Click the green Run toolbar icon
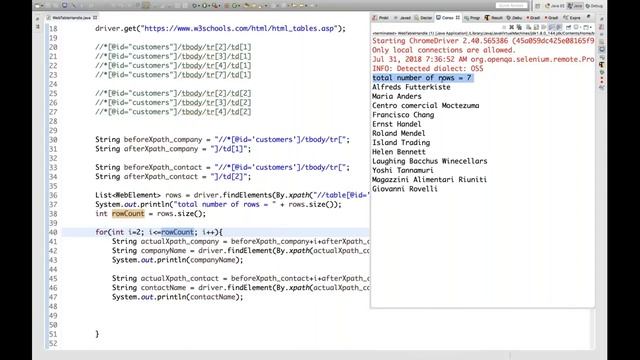Image resolution: width=640 pixels, height=360 pixels. pyautogui.click(x=204, y=6)
